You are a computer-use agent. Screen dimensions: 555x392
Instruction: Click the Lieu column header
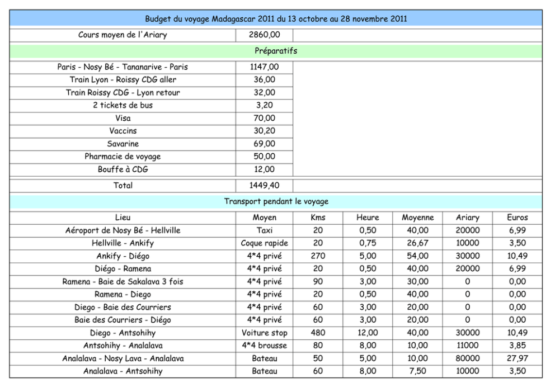[123, 218]
